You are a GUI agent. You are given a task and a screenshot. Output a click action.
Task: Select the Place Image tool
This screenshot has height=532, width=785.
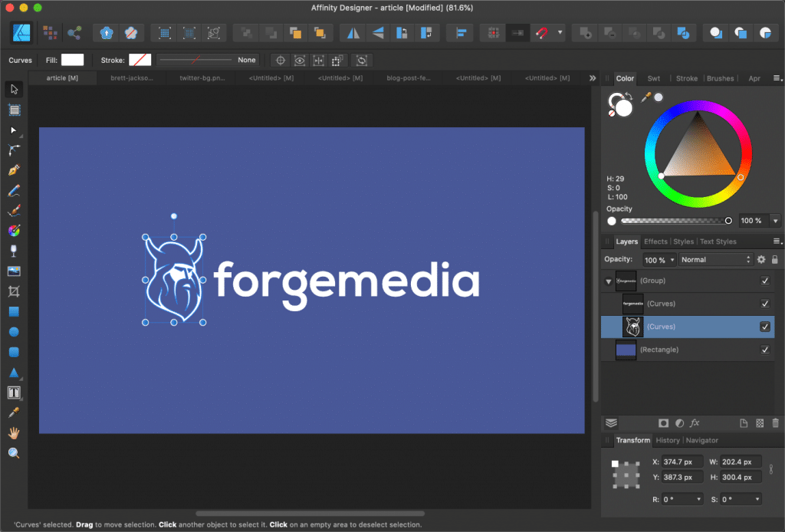coord(14,271)
